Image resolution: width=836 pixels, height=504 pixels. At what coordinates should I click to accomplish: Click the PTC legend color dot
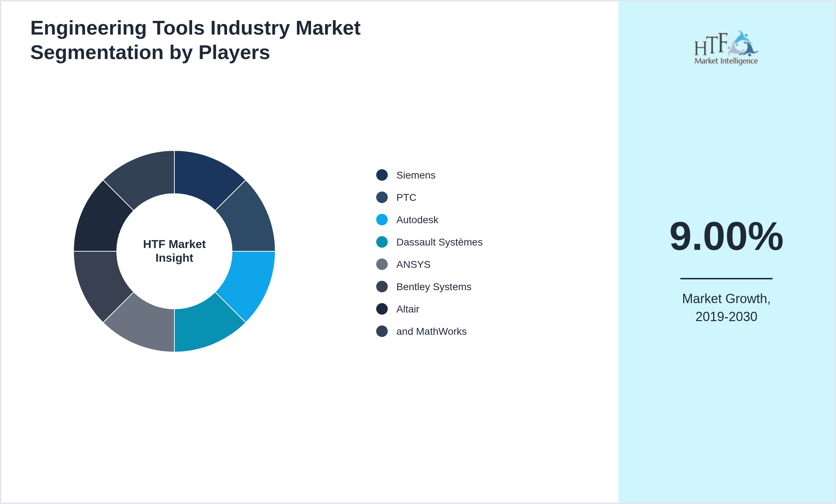[382, 197]
